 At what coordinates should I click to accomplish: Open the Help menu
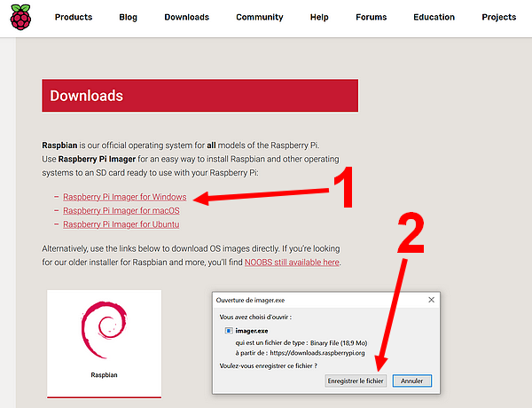[319, 18]
